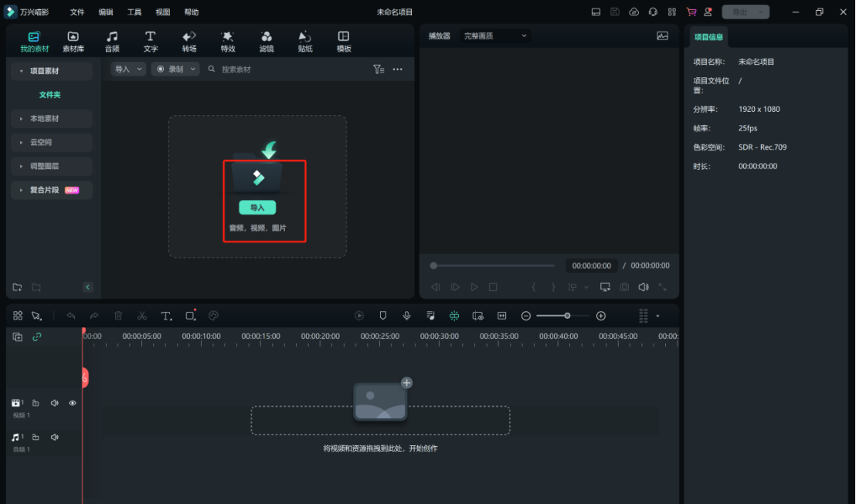Open the 录制 record dropdown

tap(175, 69)
